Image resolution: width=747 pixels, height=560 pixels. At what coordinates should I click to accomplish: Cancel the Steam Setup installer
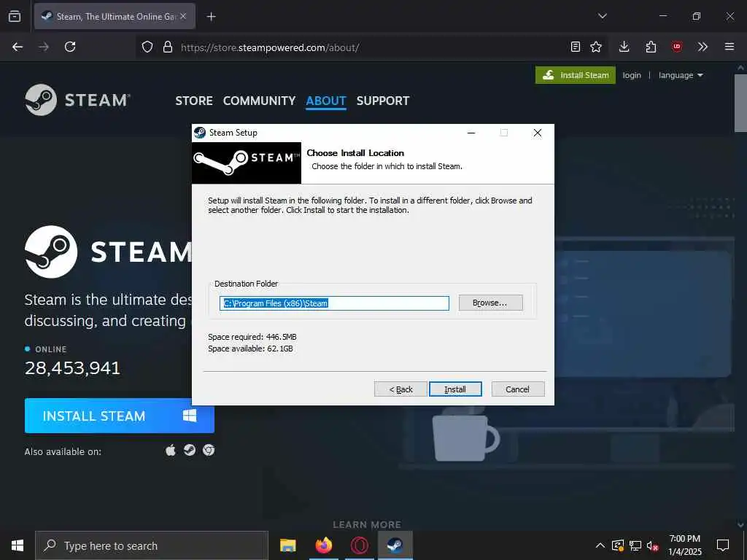click(517, 389)
